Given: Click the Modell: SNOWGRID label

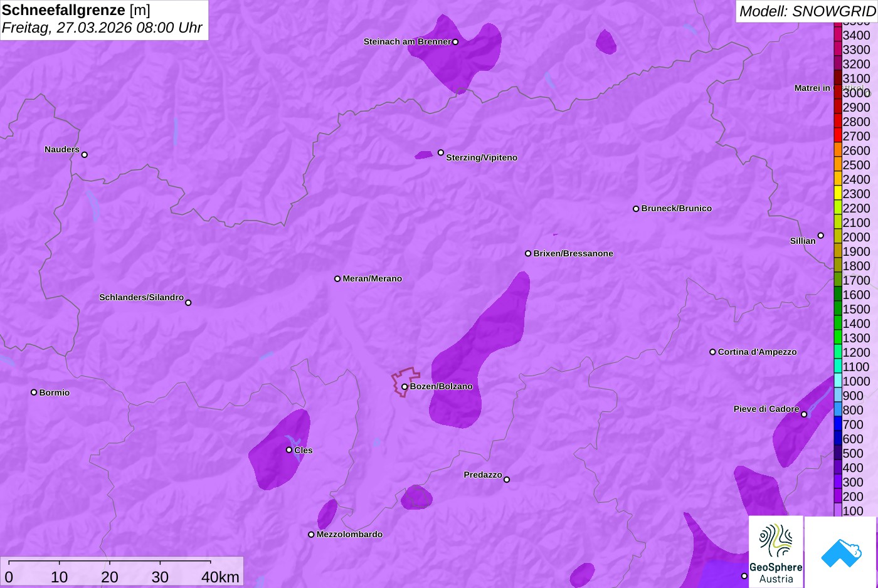Looking at the screenshot, I should pos(807,11).
